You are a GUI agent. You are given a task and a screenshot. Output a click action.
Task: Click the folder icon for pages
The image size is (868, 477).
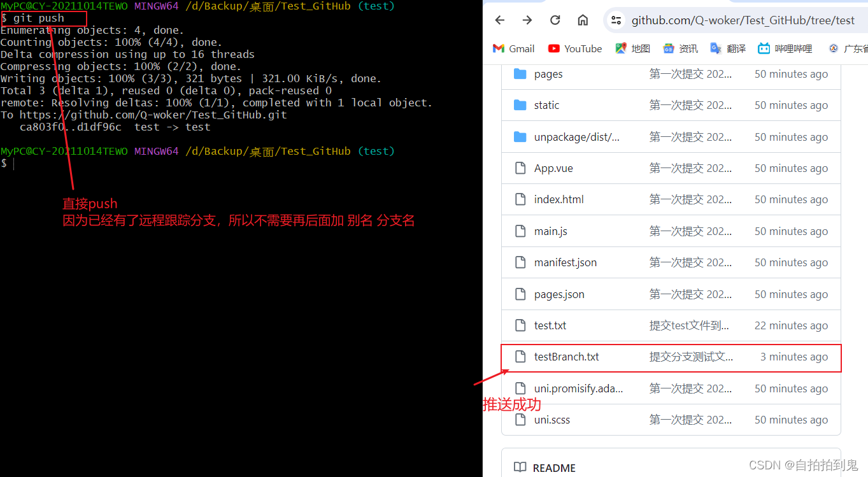coord(520,74)
